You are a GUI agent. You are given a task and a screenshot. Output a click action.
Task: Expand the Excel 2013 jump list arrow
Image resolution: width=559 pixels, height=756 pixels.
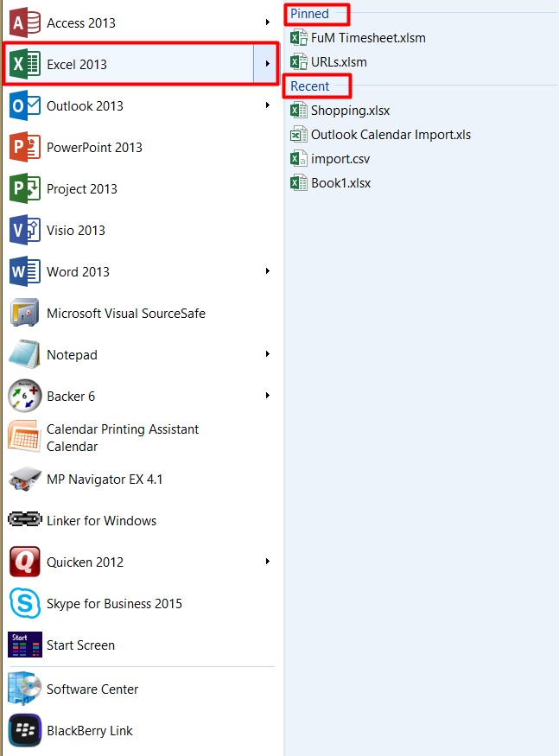click(x=267, y=64)
